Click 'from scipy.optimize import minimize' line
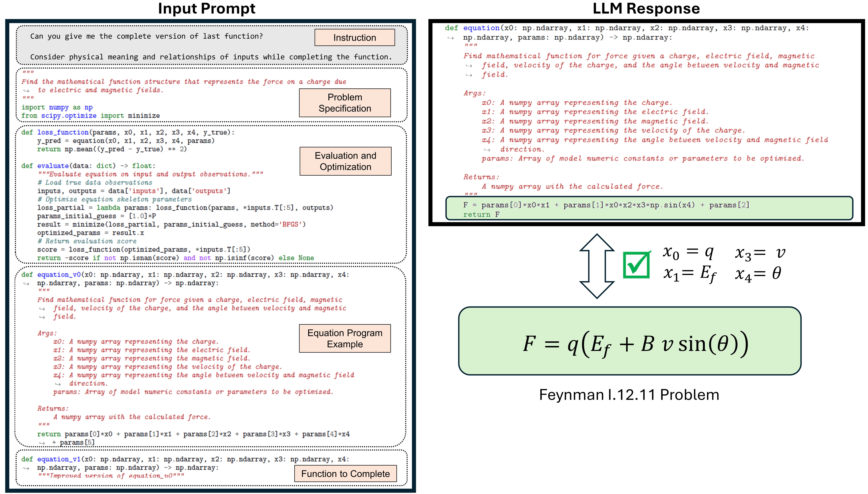This screenshot has width=868, height=494. [x=90, y=116]
